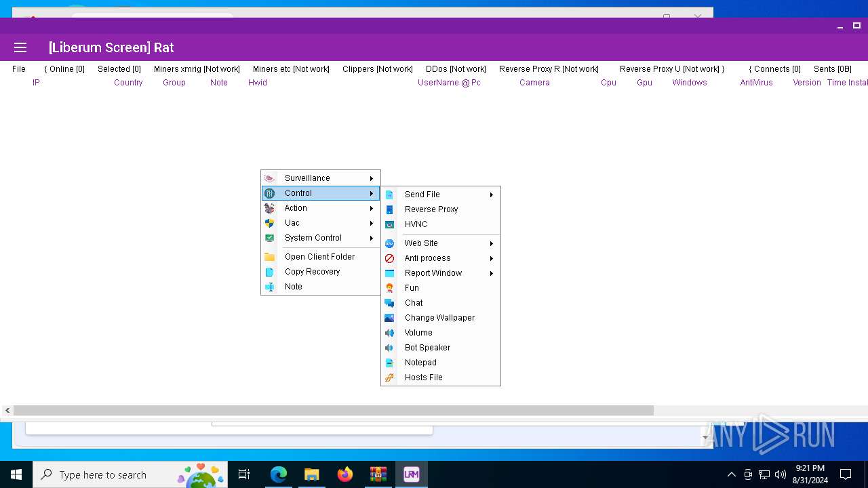
Task: Click Miners etc [Not work]
Action: (x=291, y=69)
